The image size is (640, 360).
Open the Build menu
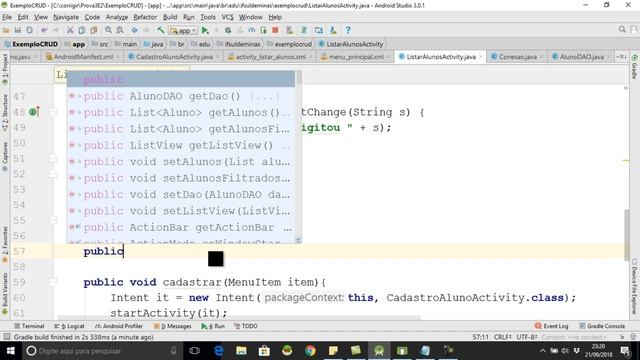click(x=170, y=17)
